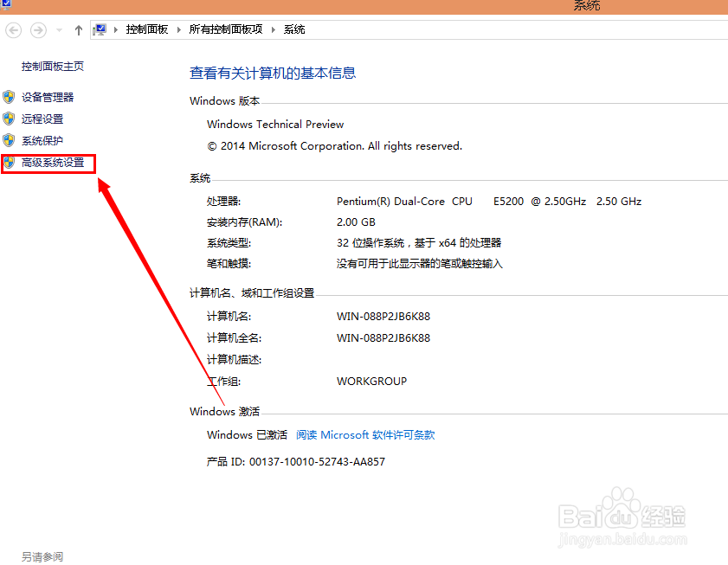This screenshot has width=728, height=565.
Task: Click 没有可用于此显示器的笔或触控输入 text
Action: [420, 264]
